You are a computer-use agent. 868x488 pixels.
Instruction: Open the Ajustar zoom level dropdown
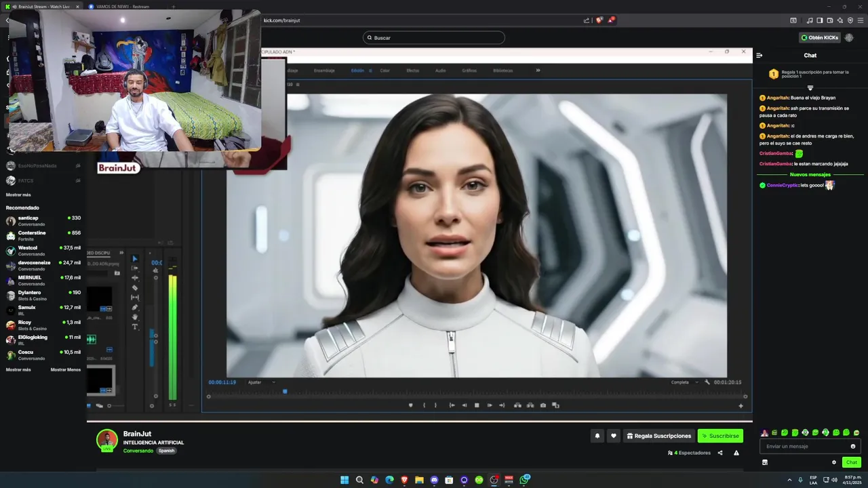262,382
